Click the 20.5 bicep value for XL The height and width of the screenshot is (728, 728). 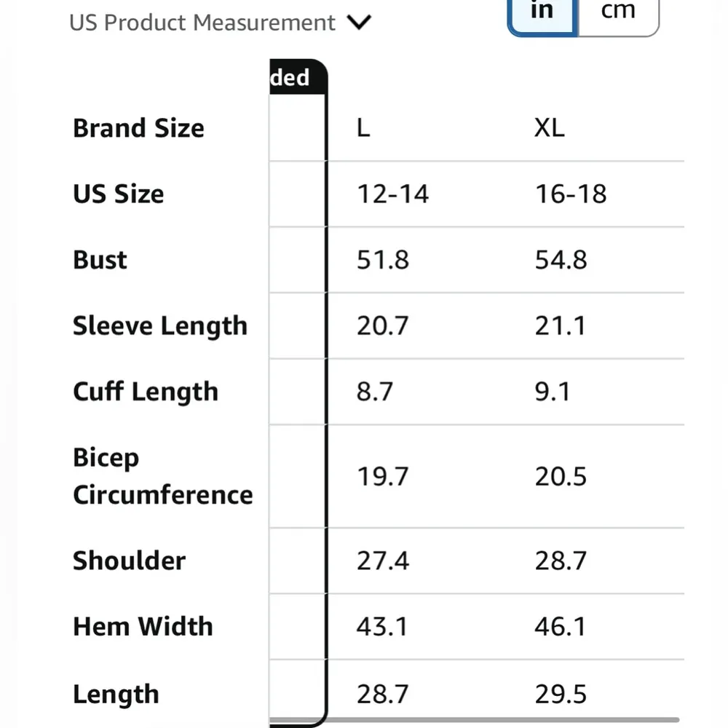(561, 477)
